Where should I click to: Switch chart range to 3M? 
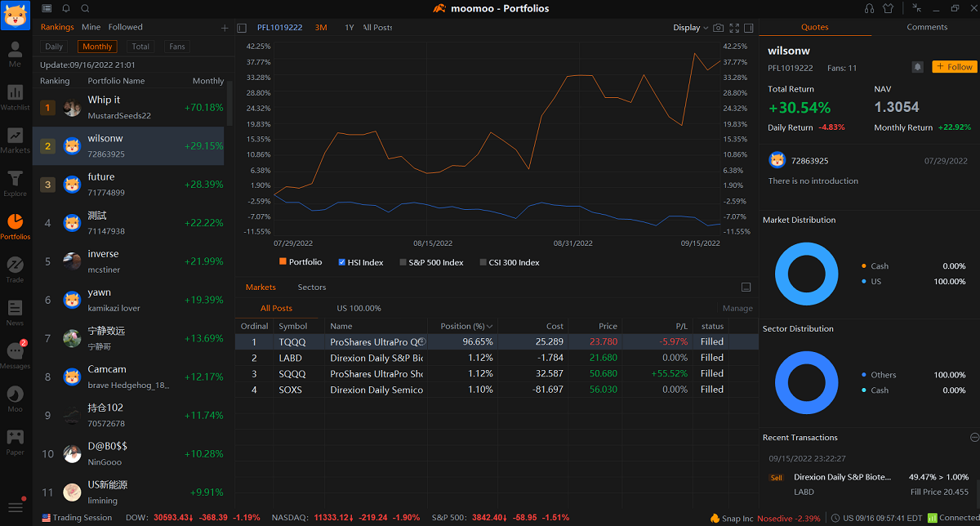point(321,28)
